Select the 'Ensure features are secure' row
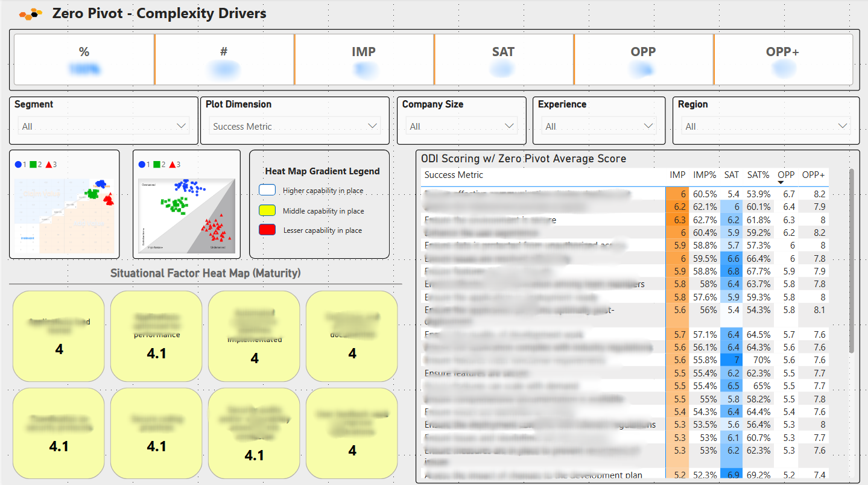868x485 pixels. (x=624, y=373)
